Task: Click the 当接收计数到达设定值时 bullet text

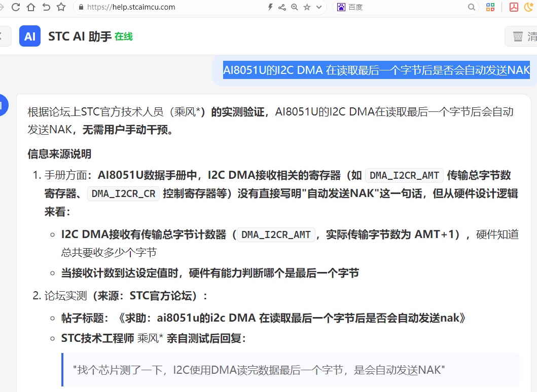Action: click(210, 273)
